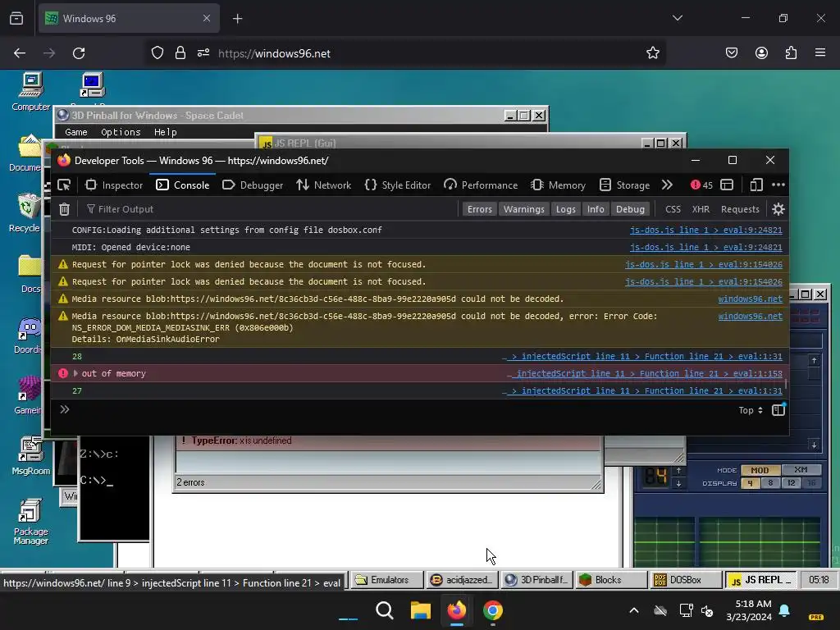Toggle the Info filter
Viewport: 840px width, 630px height.
[596, 209]
